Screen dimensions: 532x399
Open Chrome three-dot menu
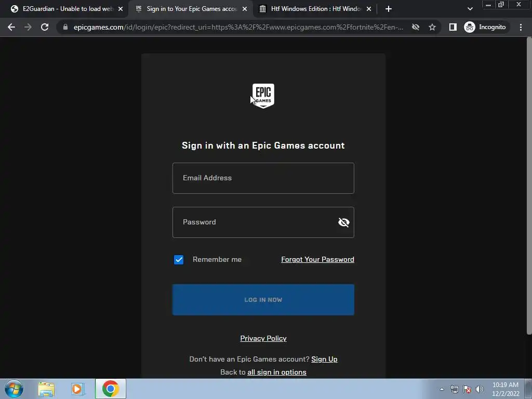coord(521,27)
